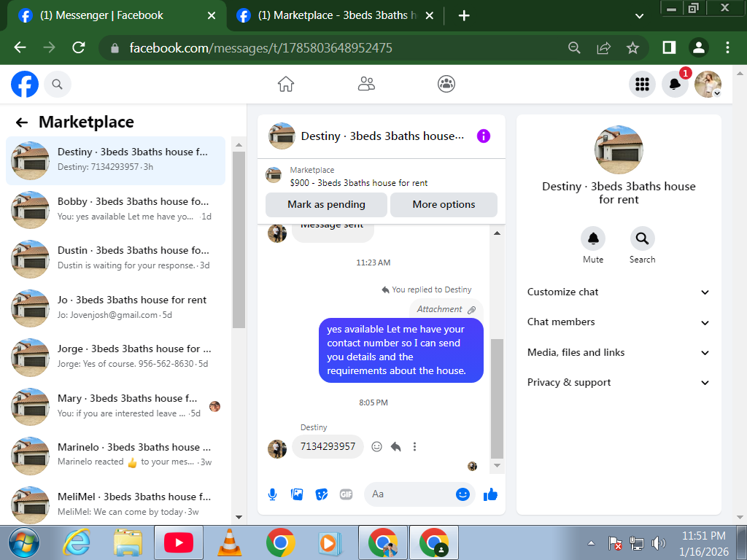This screenshot has height=560, width=747.
Task: React to 7134293957 message with emoji icon
Action: click(x=377, y=447)
